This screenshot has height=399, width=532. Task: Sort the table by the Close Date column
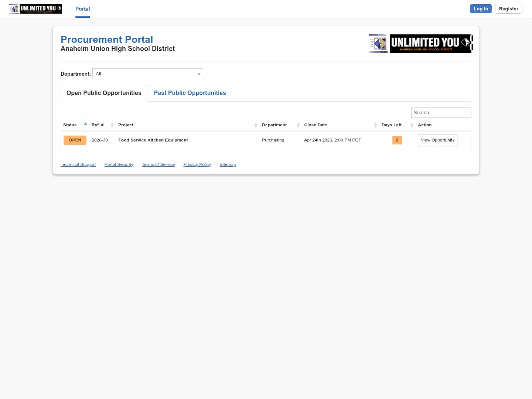pyautogui.click(x=375, y=125)
